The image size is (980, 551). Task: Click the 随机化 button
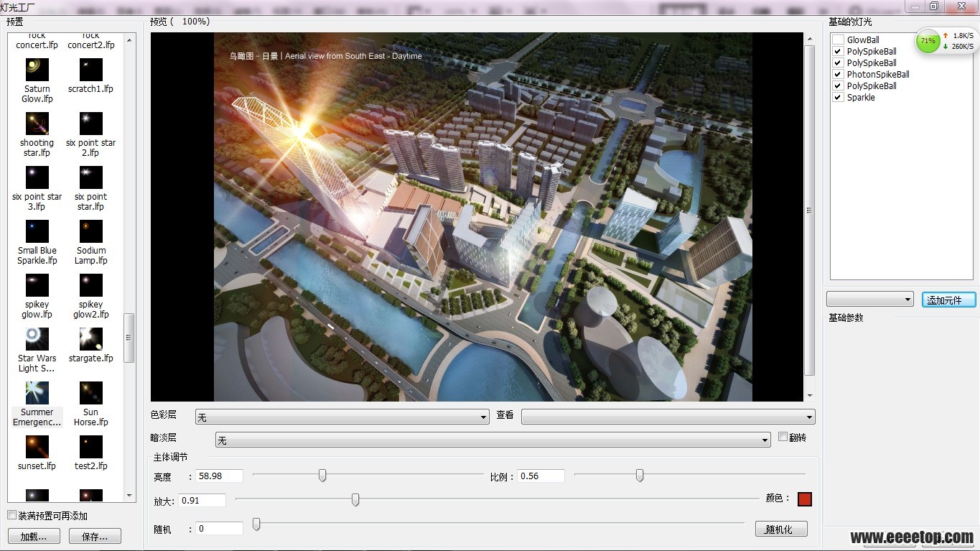coord(781,529)
